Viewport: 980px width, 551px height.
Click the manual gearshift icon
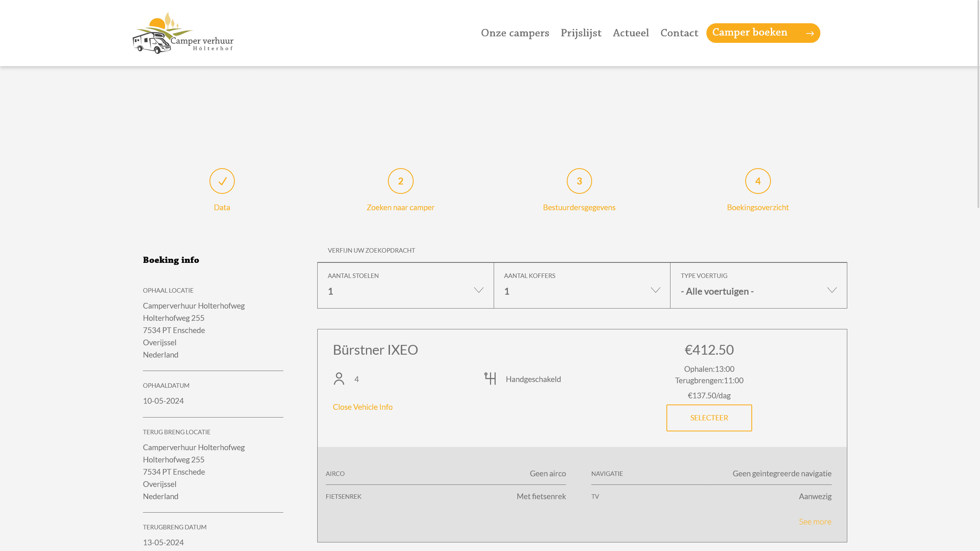490,379
